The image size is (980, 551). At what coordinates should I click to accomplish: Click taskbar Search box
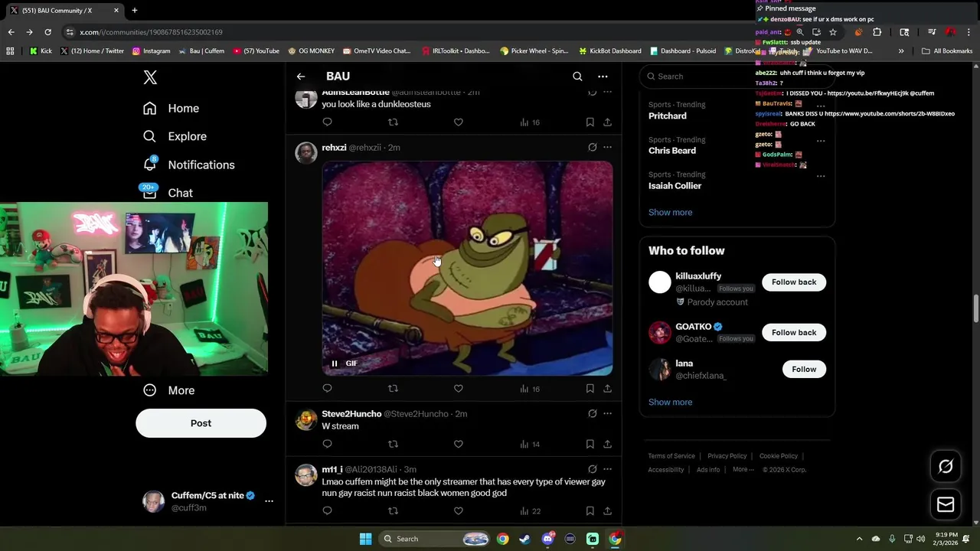click(435, 539)
